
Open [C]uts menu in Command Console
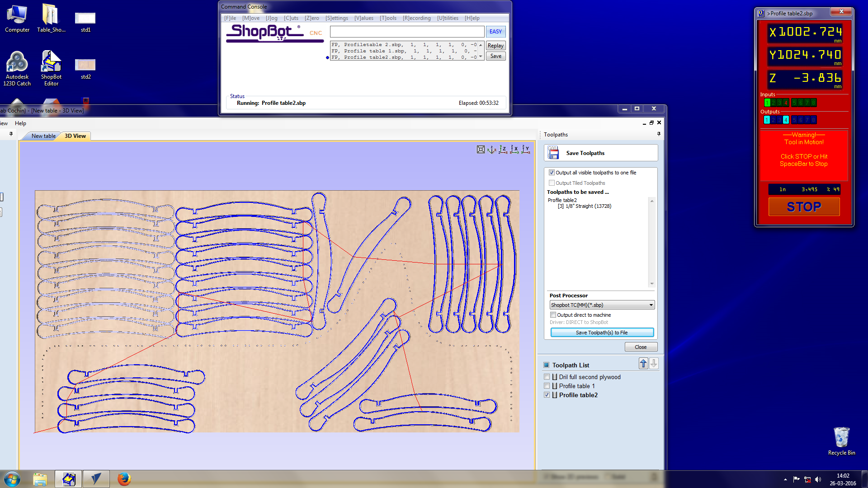[291, 18]
